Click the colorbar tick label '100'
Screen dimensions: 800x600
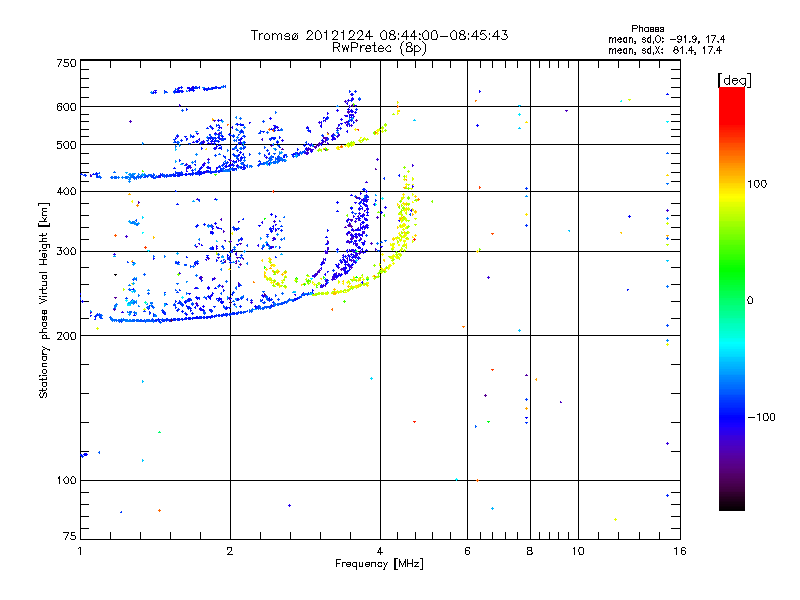point(757,184)
